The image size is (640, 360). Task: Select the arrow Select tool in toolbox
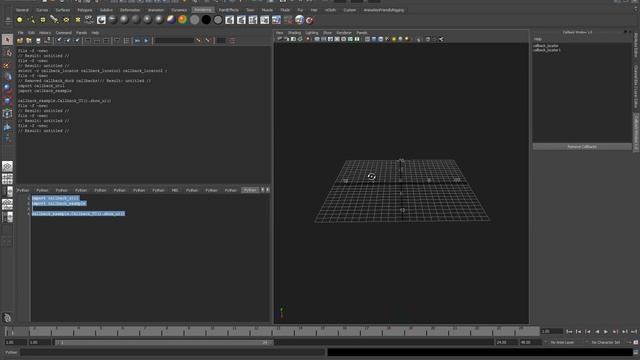[x=7, y=40]
